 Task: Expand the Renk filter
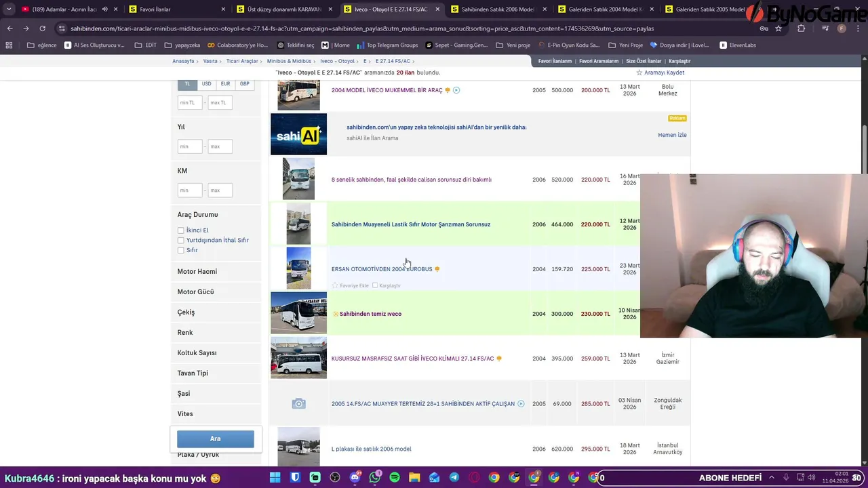point(216,333)
